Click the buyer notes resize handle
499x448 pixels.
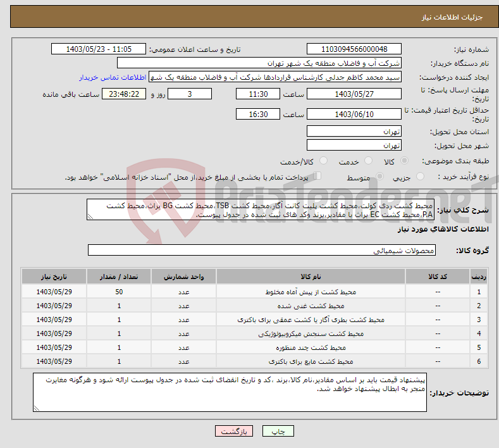click(x=37, y=408)
